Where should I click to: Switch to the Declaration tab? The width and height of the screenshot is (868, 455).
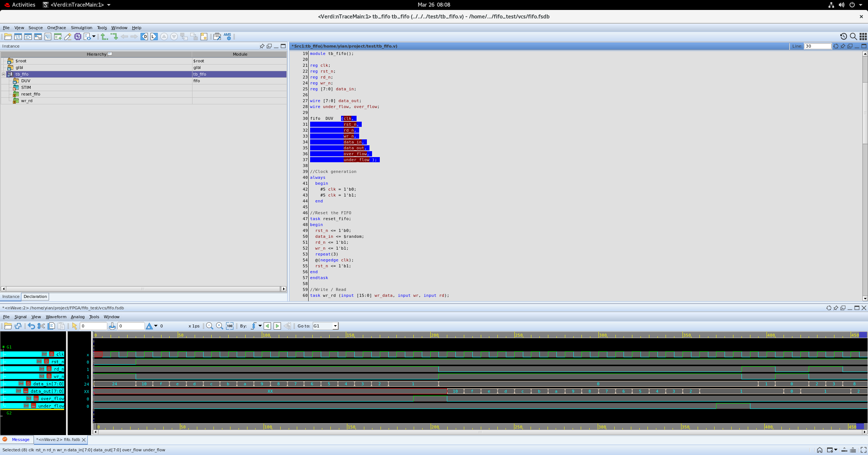(x=35, y=296)
